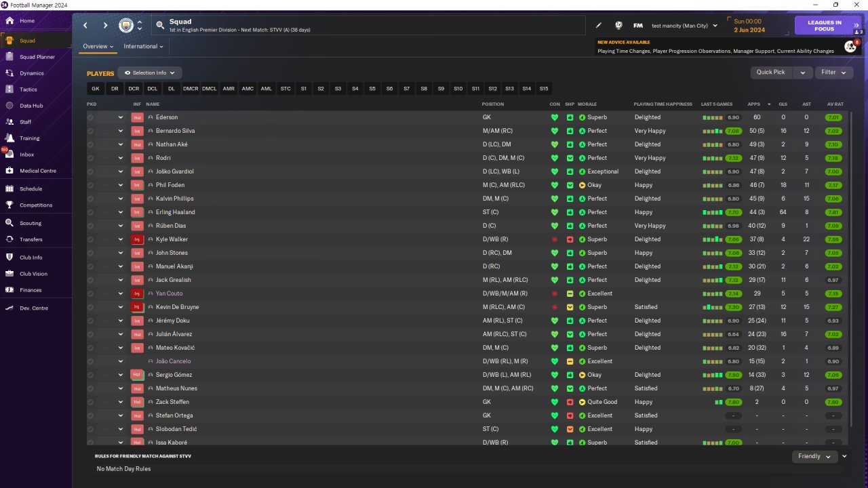Sort players by the AV RAT column header
Screen dimensions: 868x488
pos(835,104)
